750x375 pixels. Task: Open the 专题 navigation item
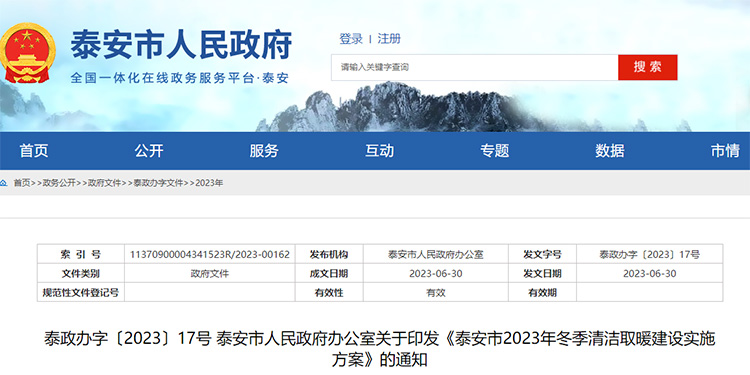[x=495, y=151]
